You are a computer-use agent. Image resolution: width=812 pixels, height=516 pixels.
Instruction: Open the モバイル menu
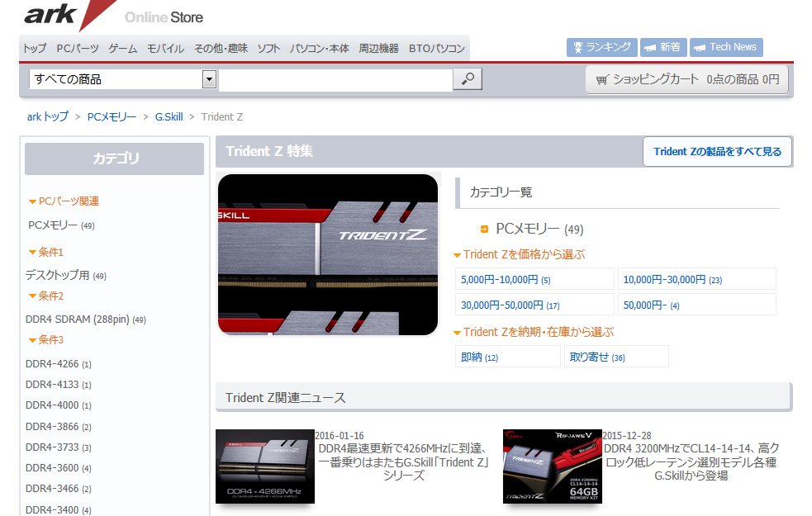click(x=166, y=48)
